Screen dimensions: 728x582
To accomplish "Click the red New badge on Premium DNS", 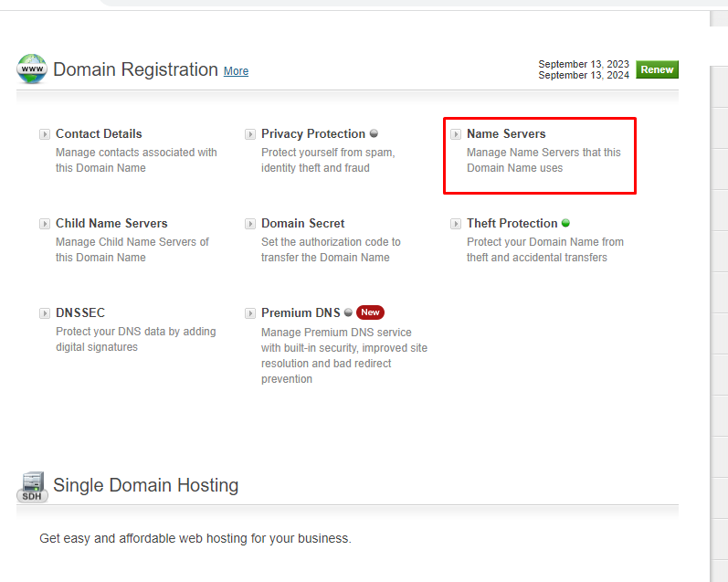I will (x=370, y=312).
